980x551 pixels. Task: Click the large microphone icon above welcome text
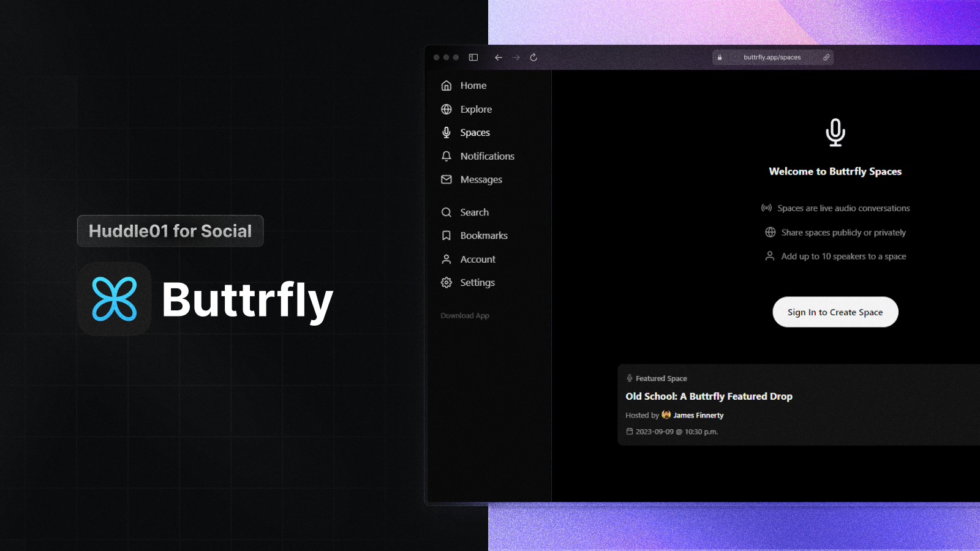(x=835, y=132)
